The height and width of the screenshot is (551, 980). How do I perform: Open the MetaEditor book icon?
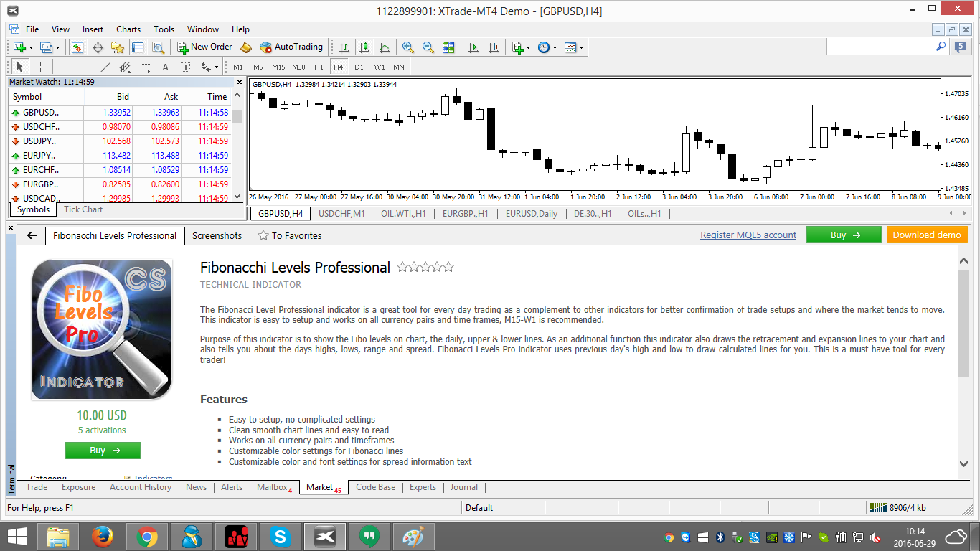coord(246,47)
